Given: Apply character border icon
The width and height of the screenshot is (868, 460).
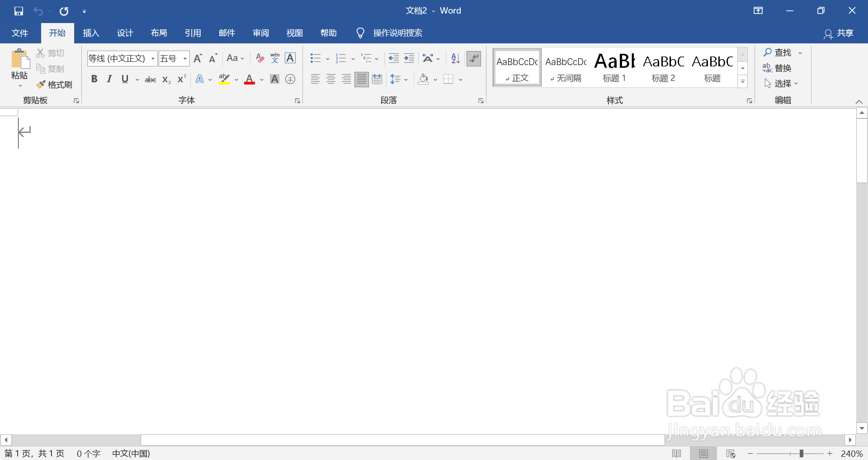Looking at the screenshot, I should [290, 58].
